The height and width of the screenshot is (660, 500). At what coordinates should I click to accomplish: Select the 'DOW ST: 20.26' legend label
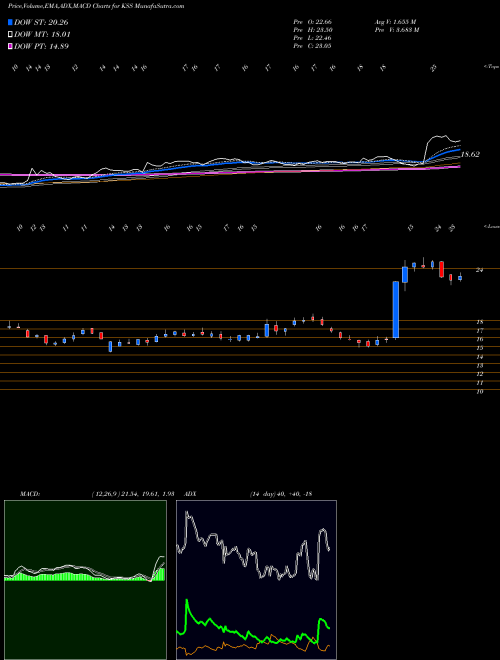coord(41,22)
